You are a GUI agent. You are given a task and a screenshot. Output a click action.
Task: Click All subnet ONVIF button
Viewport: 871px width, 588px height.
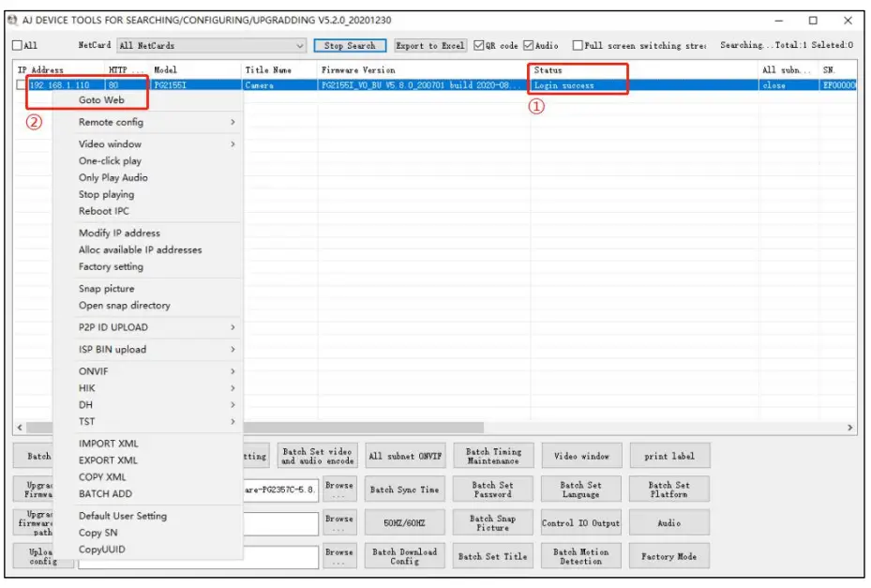405,457
